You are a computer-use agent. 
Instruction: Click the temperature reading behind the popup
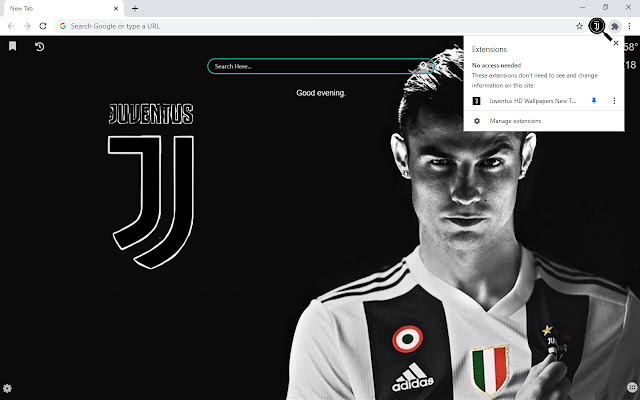631,47
